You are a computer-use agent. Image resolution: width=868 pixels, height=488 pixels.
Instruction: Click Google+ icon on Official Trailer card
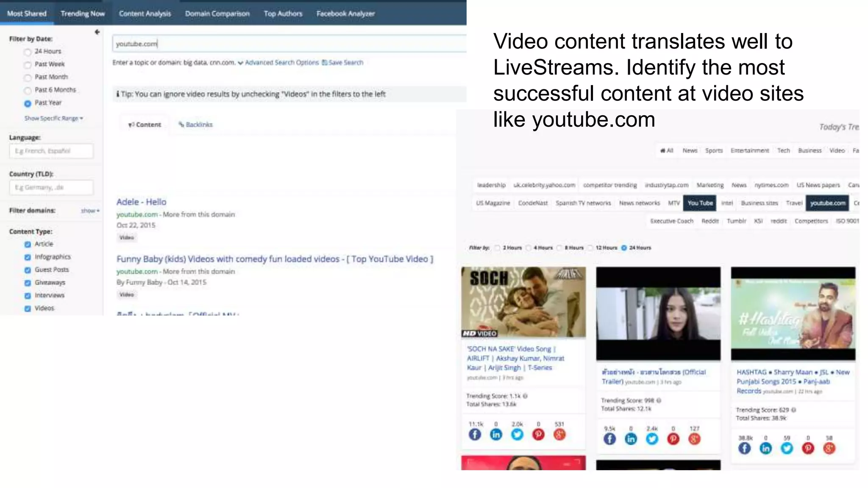(694, 439)
